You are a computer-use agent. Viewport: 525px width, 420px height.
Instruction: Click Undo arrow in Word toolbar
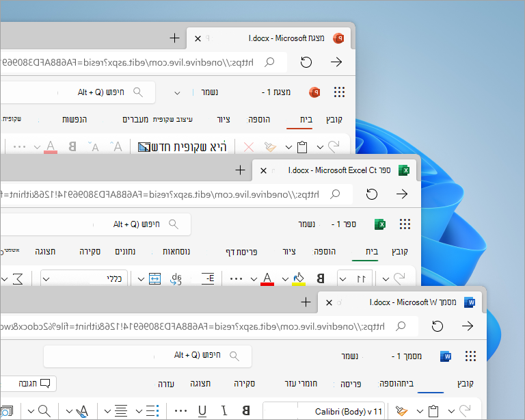[x=465, y=410]
